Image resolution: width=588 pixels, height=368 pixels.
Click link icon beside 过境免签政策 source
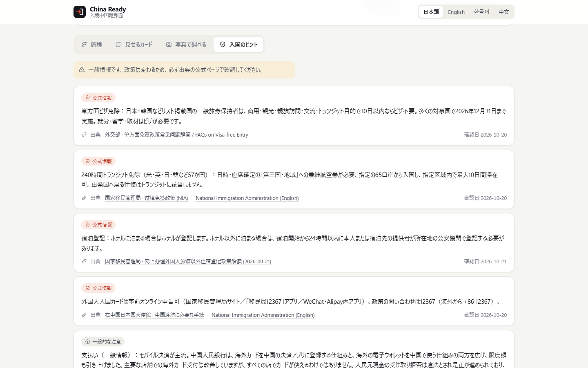[84, 198]
